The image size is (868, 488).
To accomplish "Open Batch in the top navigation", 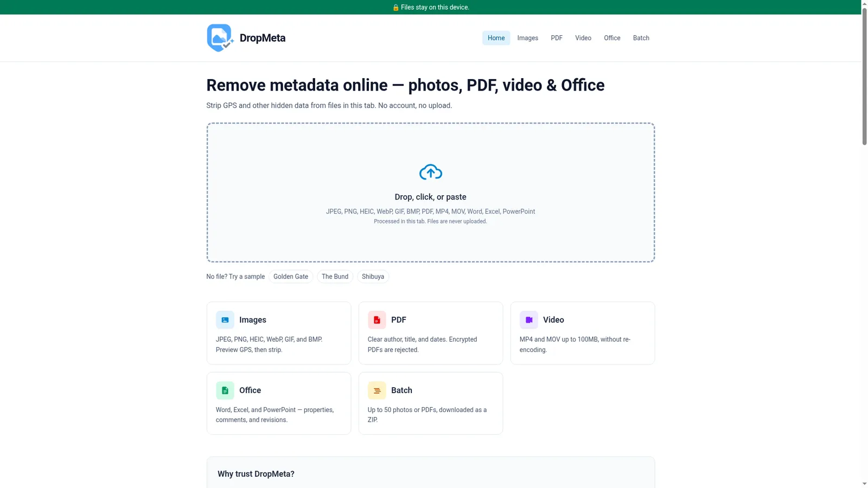I will [641, 38].
